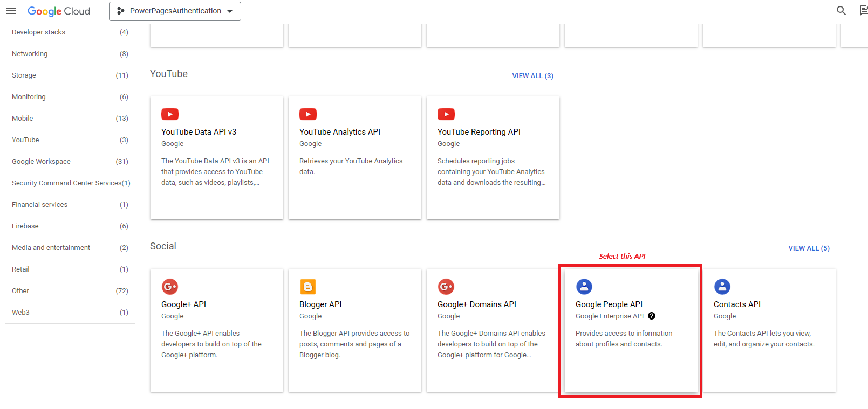Filter by Firebase category
Viewport: 868px width, 409px height.
(x=70, y=226)
